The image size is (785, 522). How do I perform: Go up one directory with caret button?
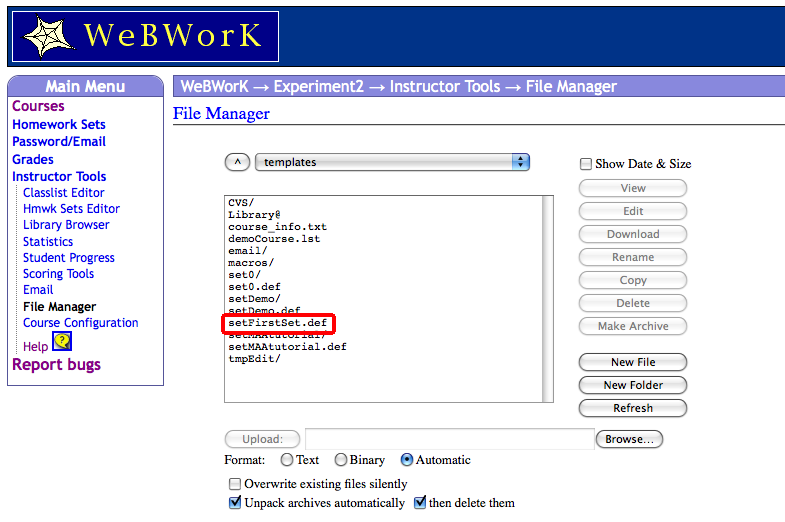[237, 162]
